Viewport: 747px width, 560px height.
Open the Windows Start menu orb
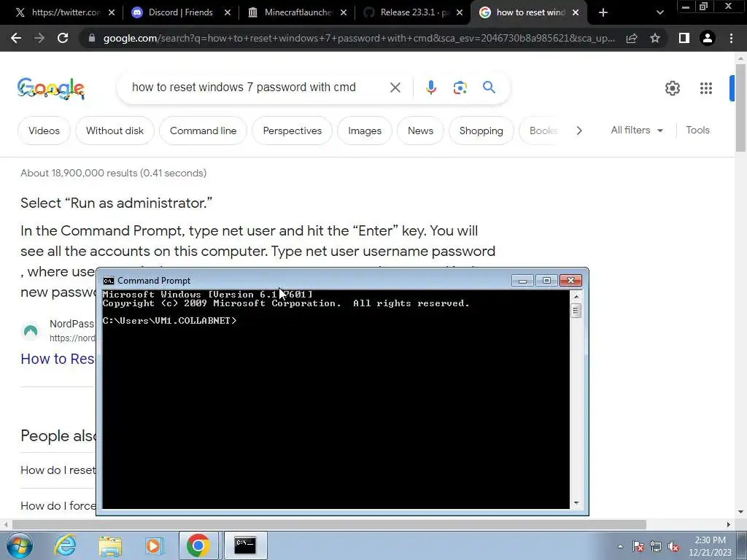20,545
